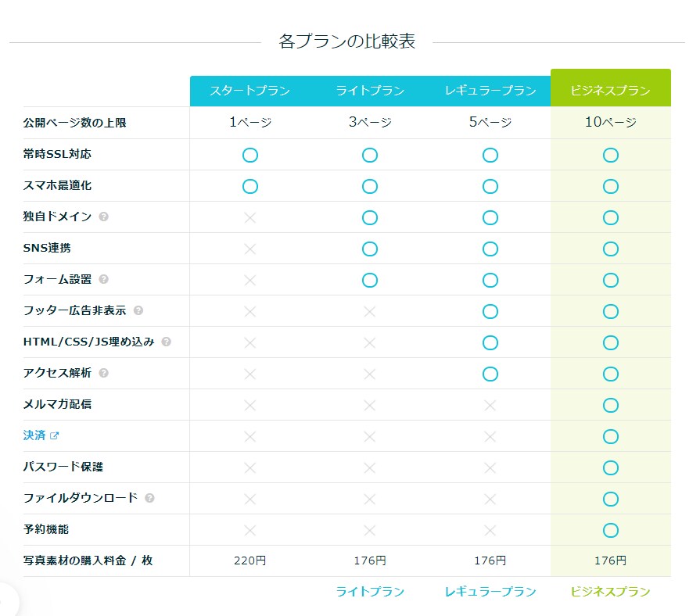Click the HTML/CSS/JS埋め込み row label
Screen dimensions: 700x616
pyautogui.click(x=89, y=342)
